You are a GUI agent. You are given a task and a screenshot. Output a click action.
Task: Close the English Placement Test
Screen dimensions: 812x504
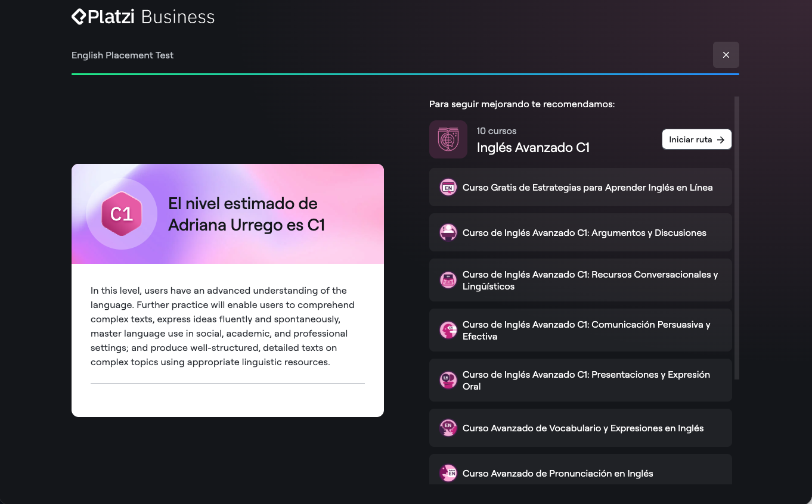click(726, 55)
